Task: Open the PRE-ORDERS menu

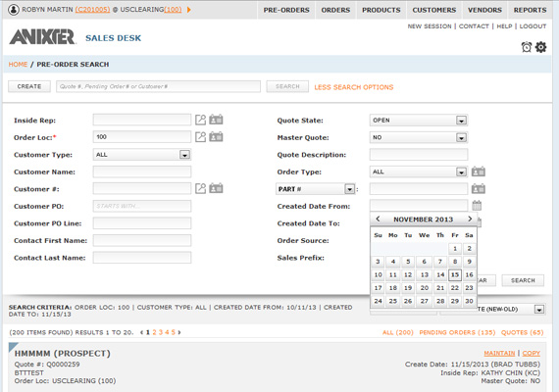Action: point(286,10)
